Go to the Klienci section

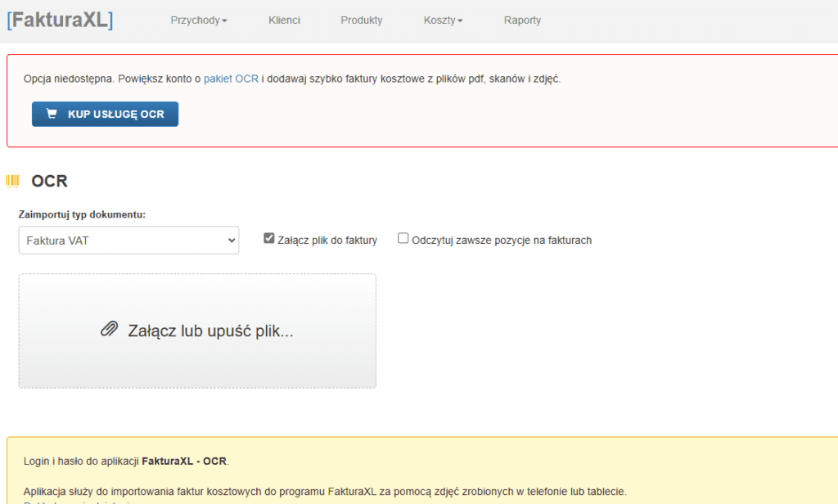(284, 20)
